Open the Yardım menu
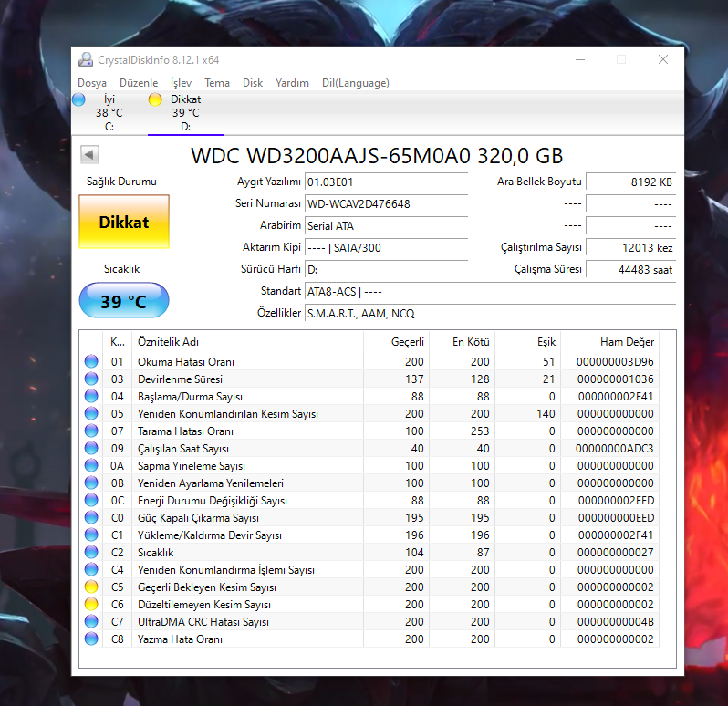The image size is (728, 706). click(292, 83)
